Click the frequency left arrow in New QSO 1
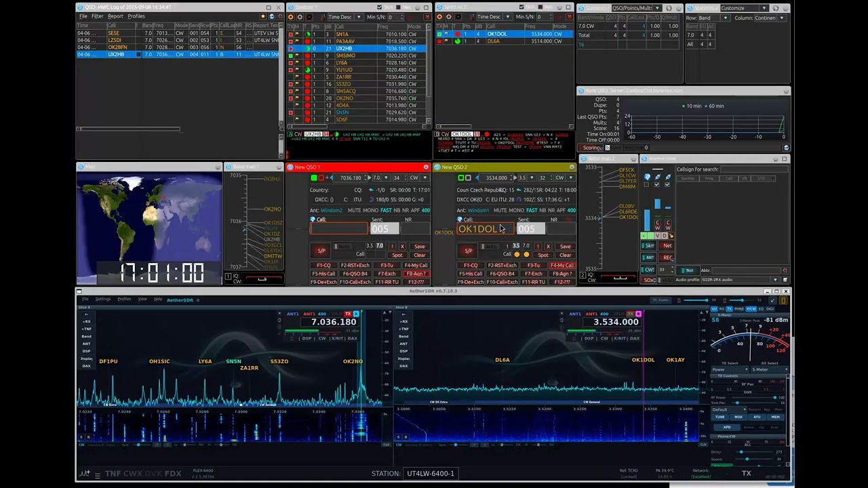 point(330,178)
